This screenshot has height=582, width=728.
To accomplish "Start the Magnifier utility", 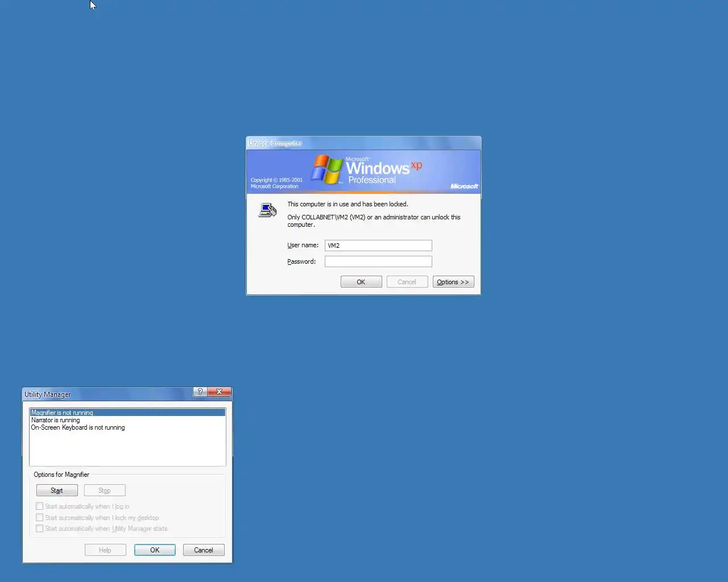I will [x=57, y=490].
